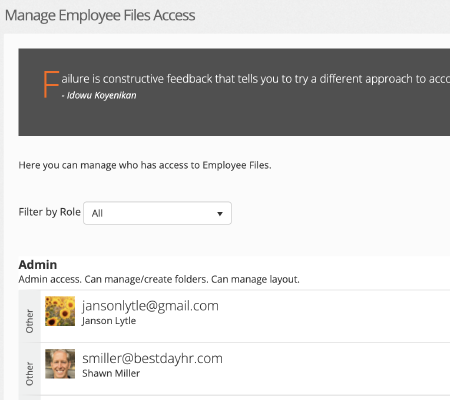Click the Admin access description text
Image resolution: width=450 pixels, height=400 pixels.
[x=159, y=279]
